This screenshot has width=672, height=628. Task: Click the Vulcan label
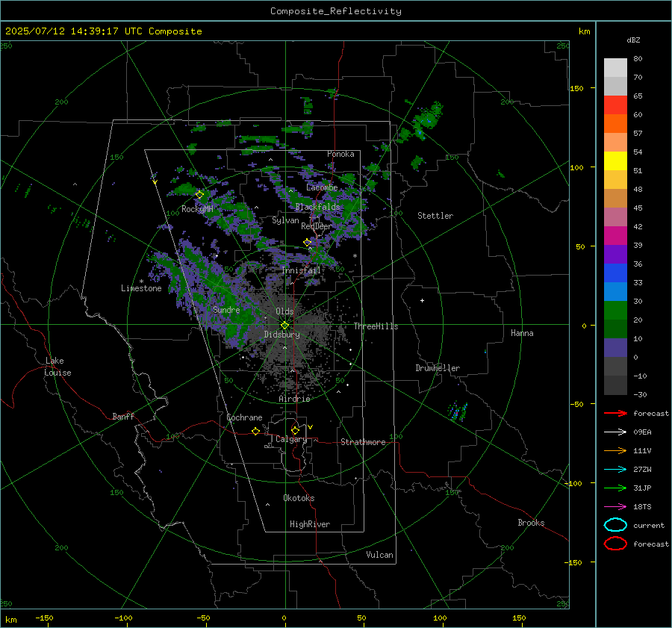click(380, 555)
